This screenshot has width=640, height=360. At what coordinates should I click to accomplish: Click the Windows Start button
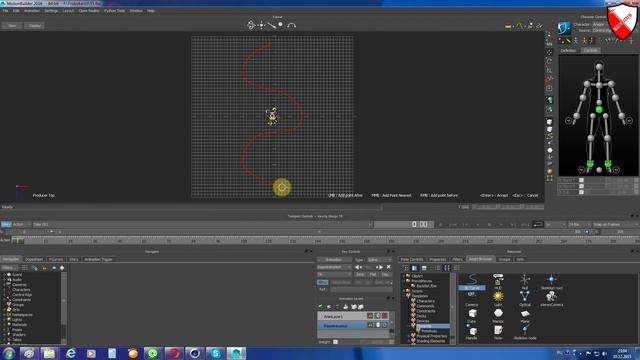[8, 353]
